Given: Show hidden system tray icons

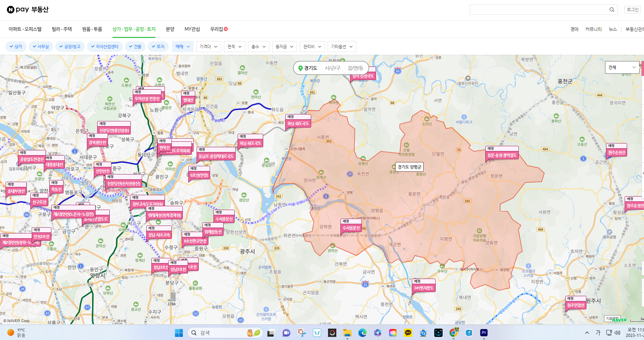Looking at the screenshot, I should tap(587, 333).
